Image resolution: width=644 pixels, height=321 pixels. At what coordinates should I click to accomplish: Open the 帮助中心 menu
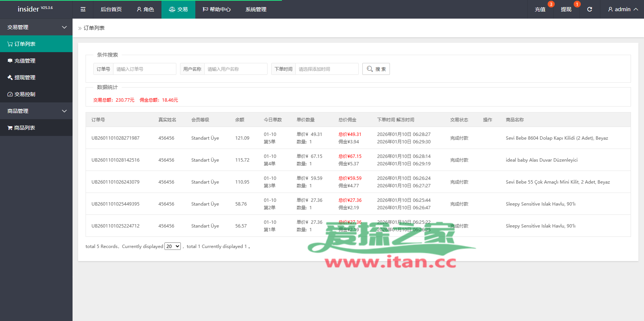pos(217,9)
